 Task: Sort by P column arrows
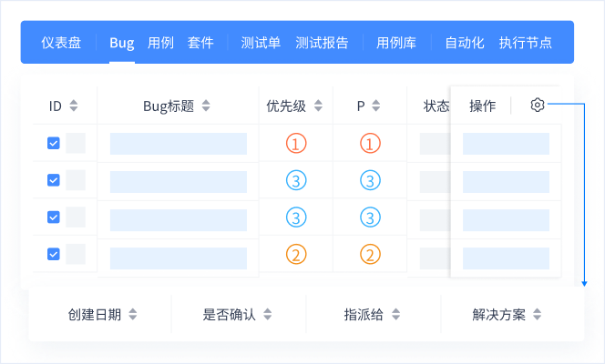point(375,106)
